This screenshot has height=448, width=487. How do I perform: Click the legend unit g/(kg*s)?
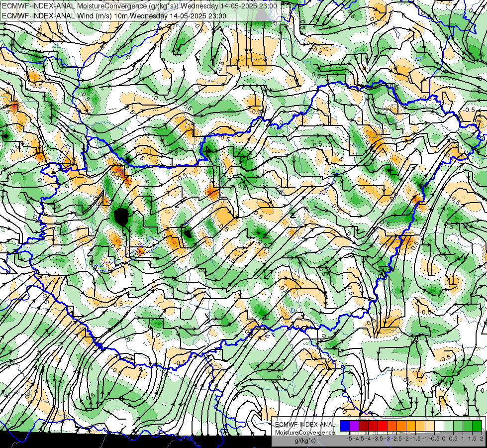pyautogui.click(x=305, y=441)
